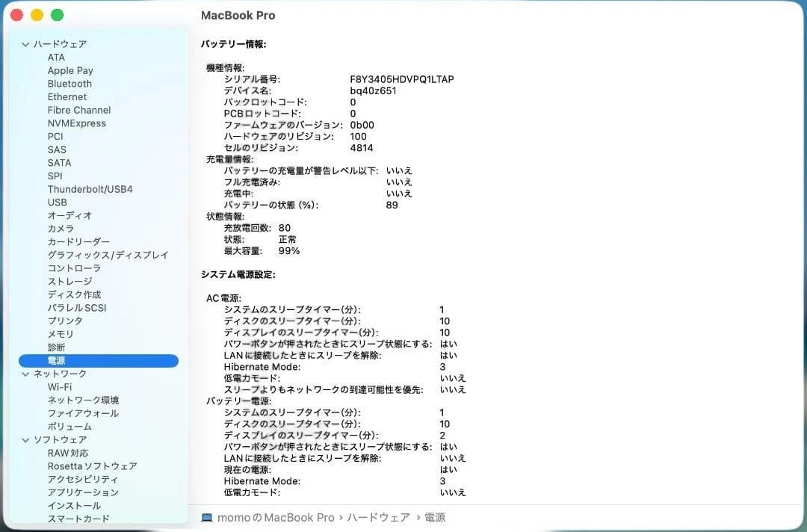This screenshot has height=532, width=807.
Task: Collapse the ソフトウェア section
Action: point(25,439)
